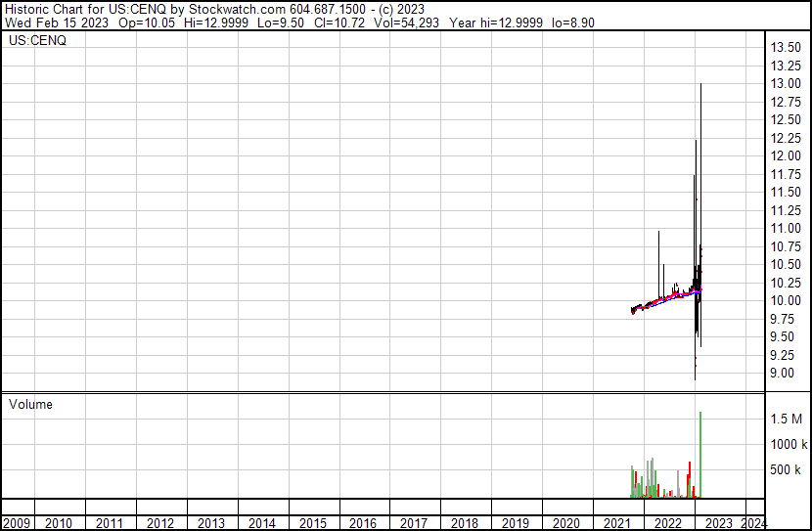Image resolution: width=812 pixels, height=531 pixels.
Task: Click the 2015 year marker
Action: pyautogui.click(x=313, y=522)
